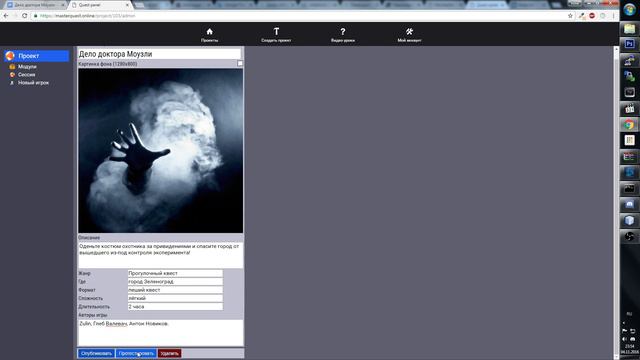Close the Quest panel browser tab
The image size is (640, 360).
[127, 5]
